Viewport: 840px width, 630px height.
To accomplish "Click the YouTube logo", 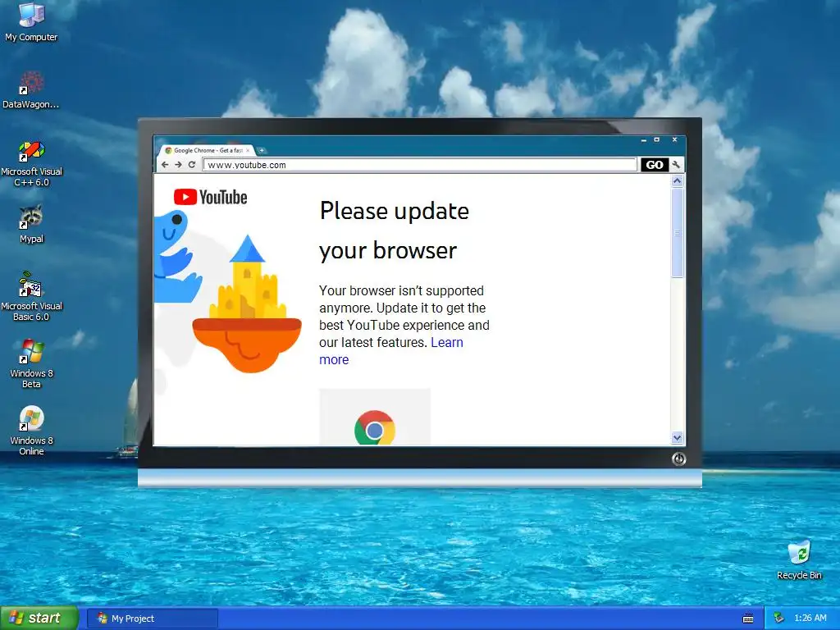I will 211,197.
